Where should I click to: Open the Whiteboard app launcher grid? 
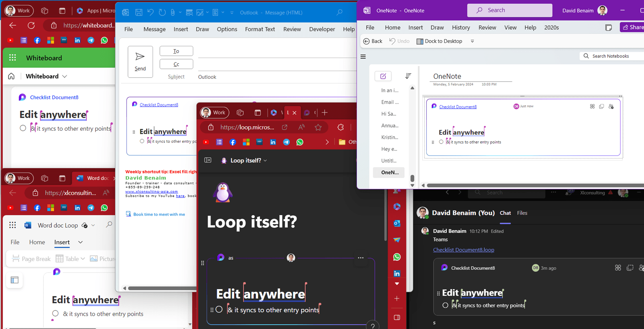point(12,58)
